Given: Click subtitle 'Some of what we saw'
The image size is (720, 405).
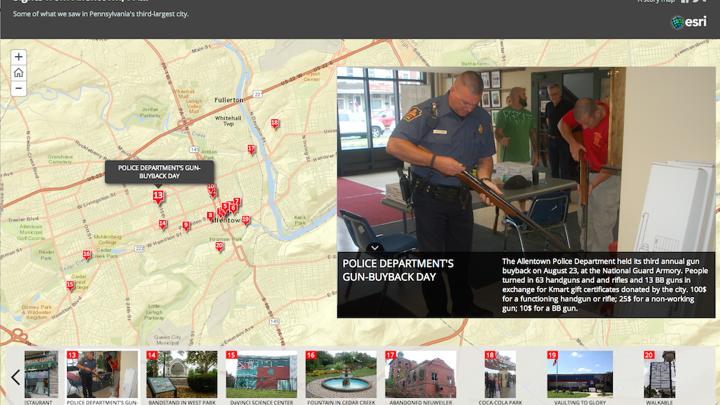Looking at the screenshot, I should [x=101, y=14].
